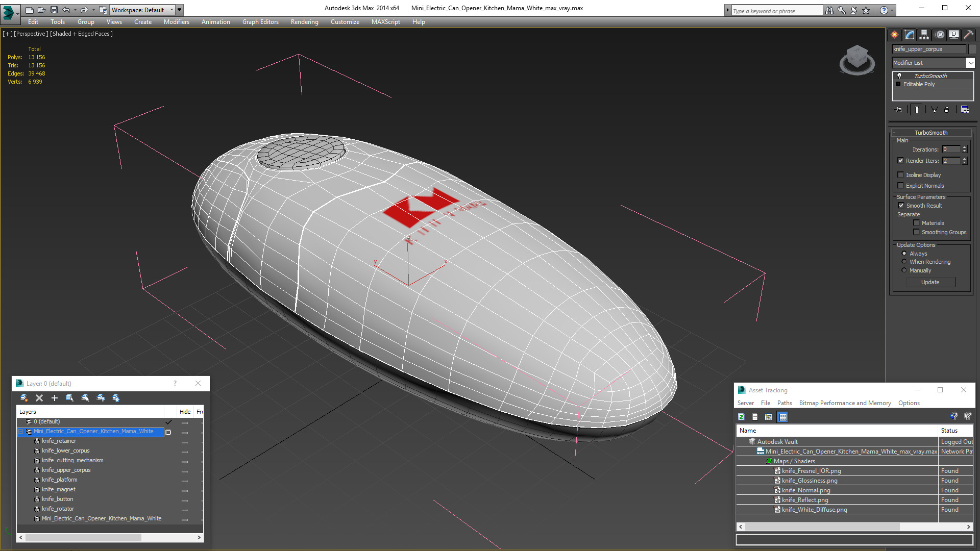Click Make Unique modifier icon

934,110
